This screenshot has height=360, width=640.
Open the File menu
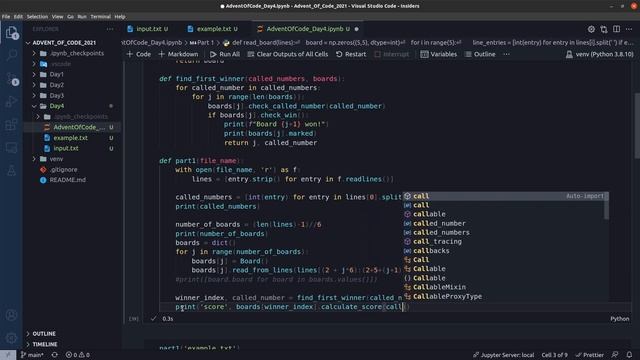tap(6, 17)
